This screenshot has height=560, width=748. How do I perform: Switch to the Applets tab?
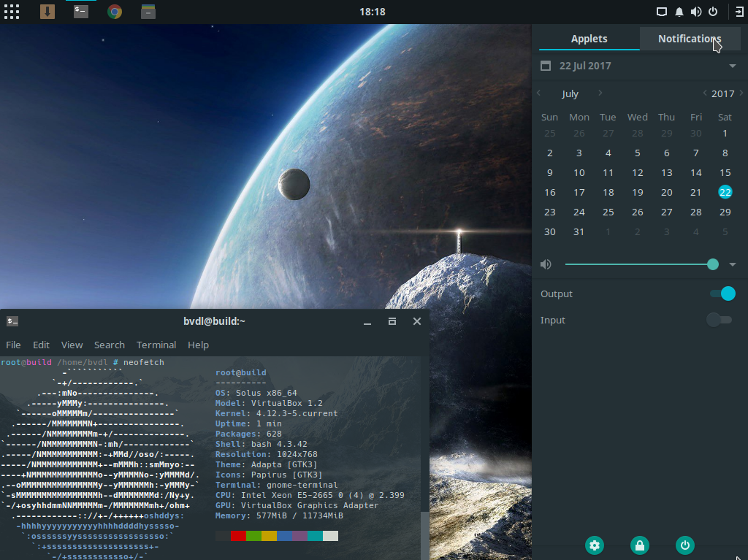589,39
